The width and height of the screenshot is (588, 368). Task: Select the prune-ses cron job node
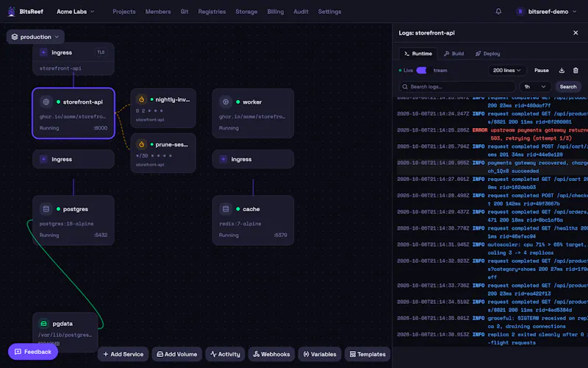pyautogui.click(x=163, y=153)
